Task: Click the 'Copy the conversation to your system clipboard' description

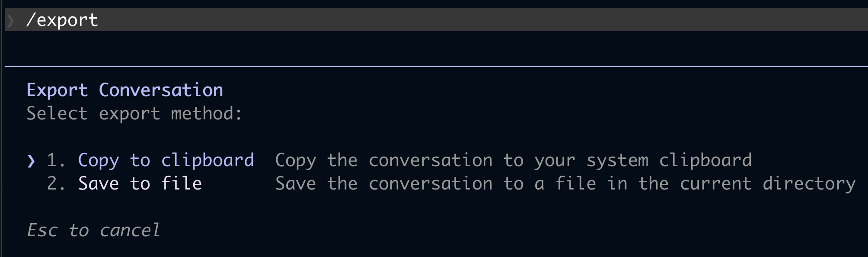Action: [514, 161]
